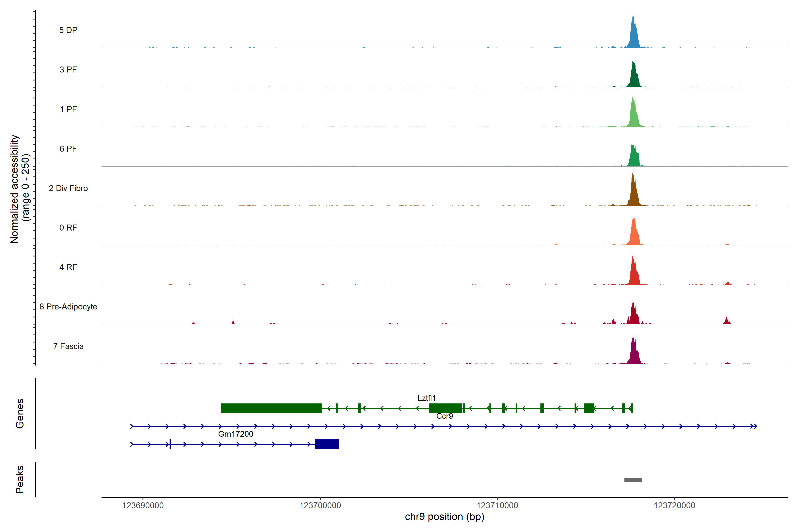
Task: Click the Ccr9 gene label
Action: coord(444,416)
